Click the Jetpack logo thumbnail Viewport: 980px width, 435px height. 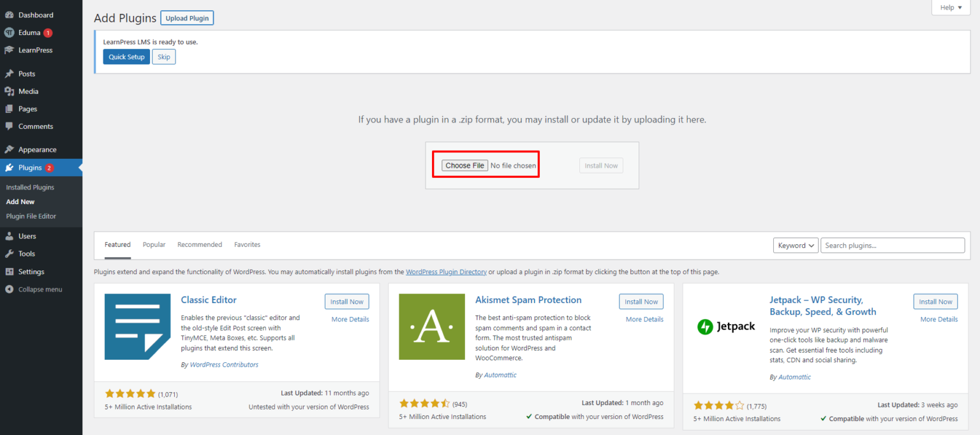[x=726, y=327]
